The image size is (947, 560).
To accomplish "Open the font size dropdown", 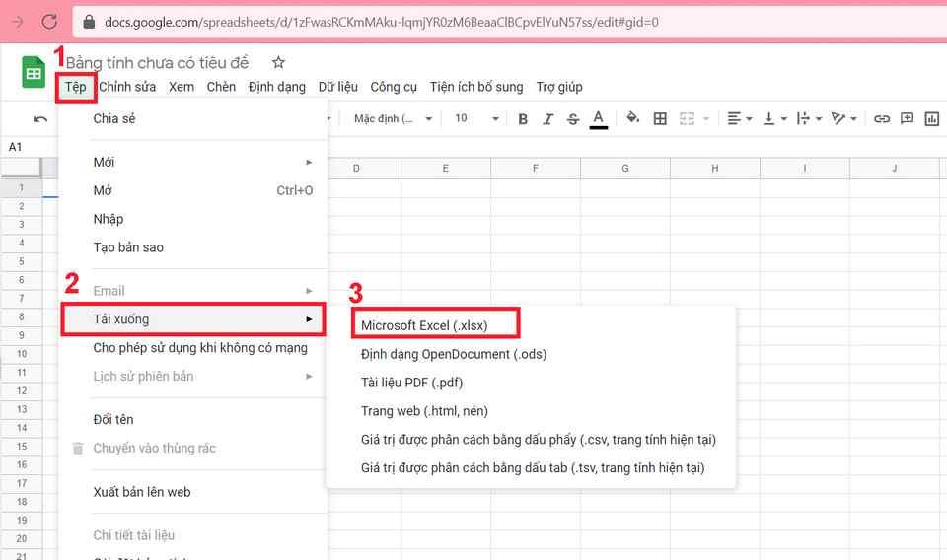I will [476, 119].
